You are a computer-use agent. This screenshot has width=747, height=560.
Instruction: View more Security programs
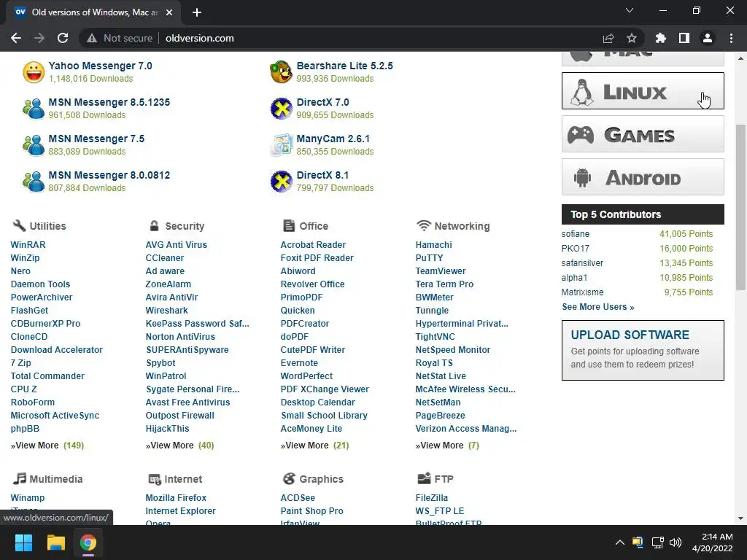click(179, 446)
